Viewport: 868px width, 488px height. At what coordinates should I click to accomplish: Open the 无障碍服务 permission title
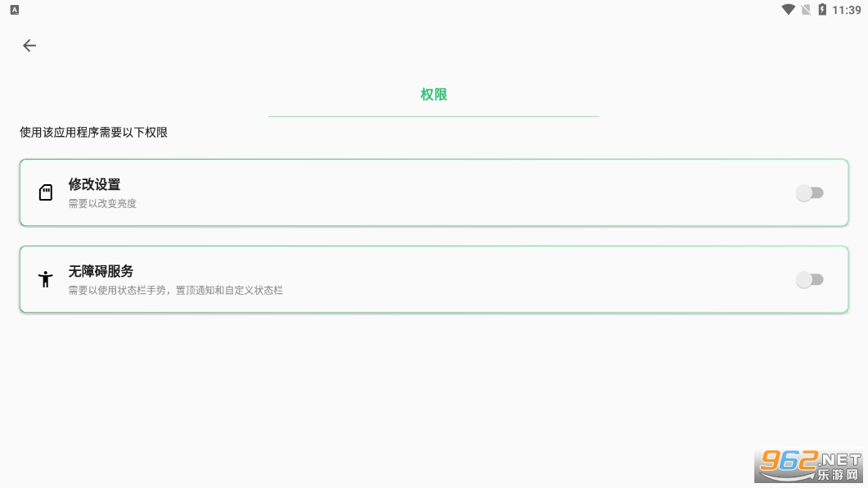tap(101, 271)
